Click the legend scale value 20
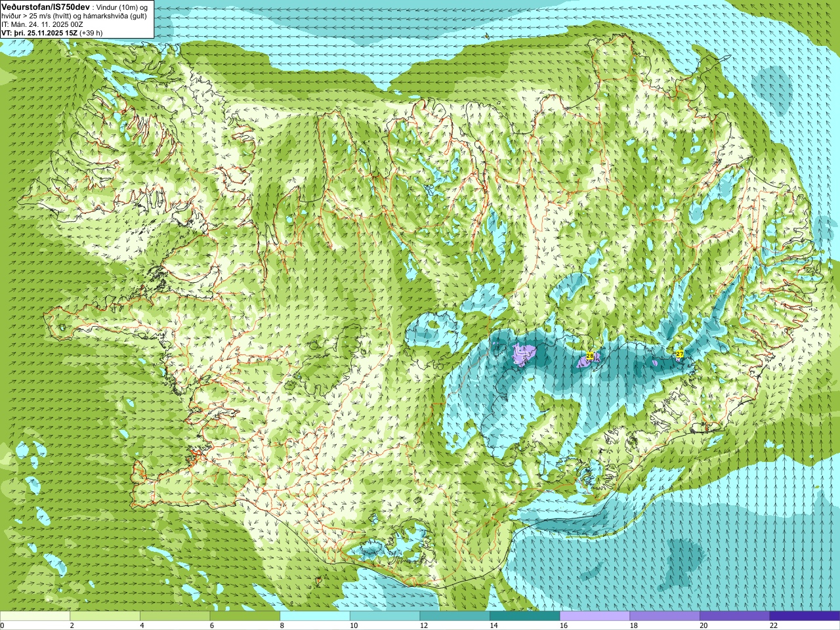 tap(703, 625)
